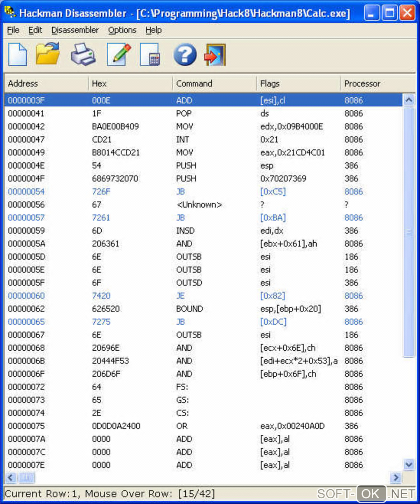Select address 0000004E row
The width and height of the screenshot is (420, 504).
tap(203, 166)
